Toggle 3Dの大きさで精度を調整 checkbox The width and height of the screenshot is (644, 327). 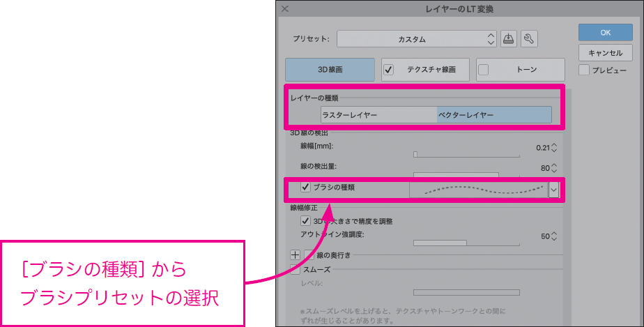(x=305, y=221)
